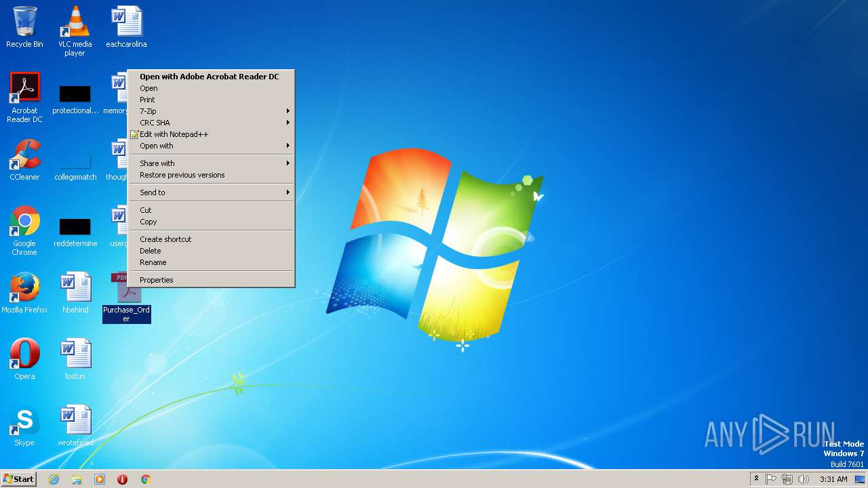Select the eachcarolina Word document

point(126,27)
